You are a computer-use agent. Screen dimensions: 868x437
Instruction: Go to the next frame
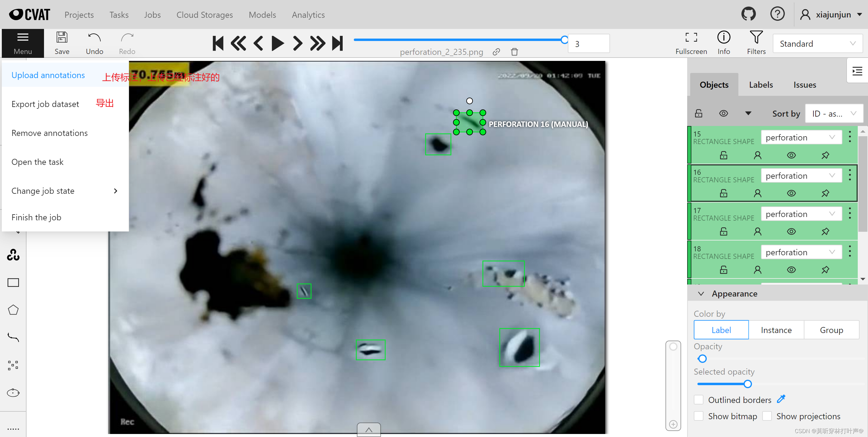[x=297, y=43]
